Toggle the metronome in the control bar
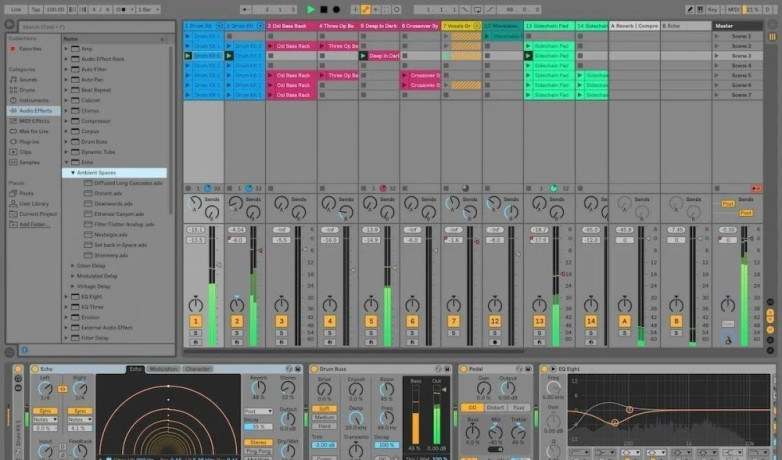Viewport: 782px width, 460px height. 121,9
